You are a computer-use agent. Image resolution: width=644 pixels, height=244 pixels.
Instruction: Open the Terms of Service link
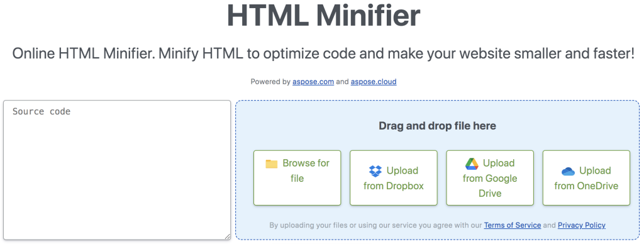512,225
